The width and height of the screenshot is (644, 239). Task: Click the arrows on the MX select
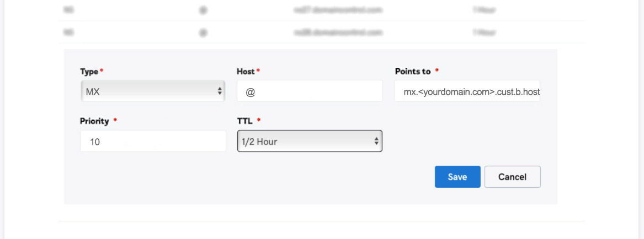click(x=220, y=91)
